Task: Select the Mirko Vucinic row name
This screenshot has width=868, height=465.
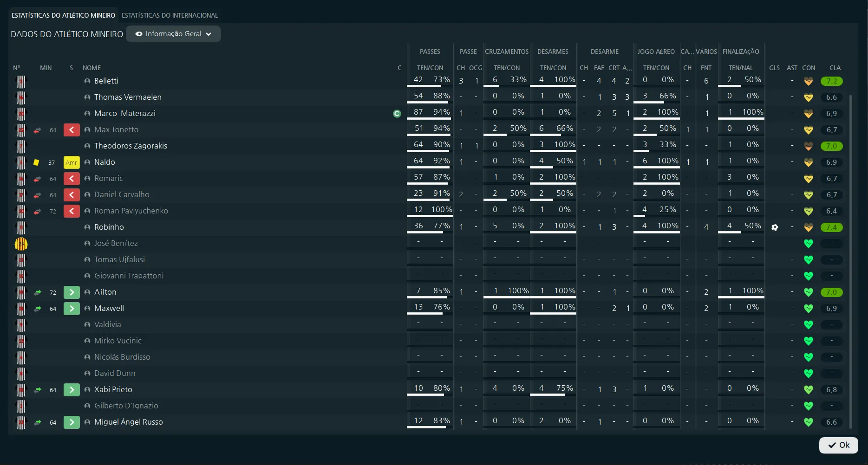Action: coord(117,341)
